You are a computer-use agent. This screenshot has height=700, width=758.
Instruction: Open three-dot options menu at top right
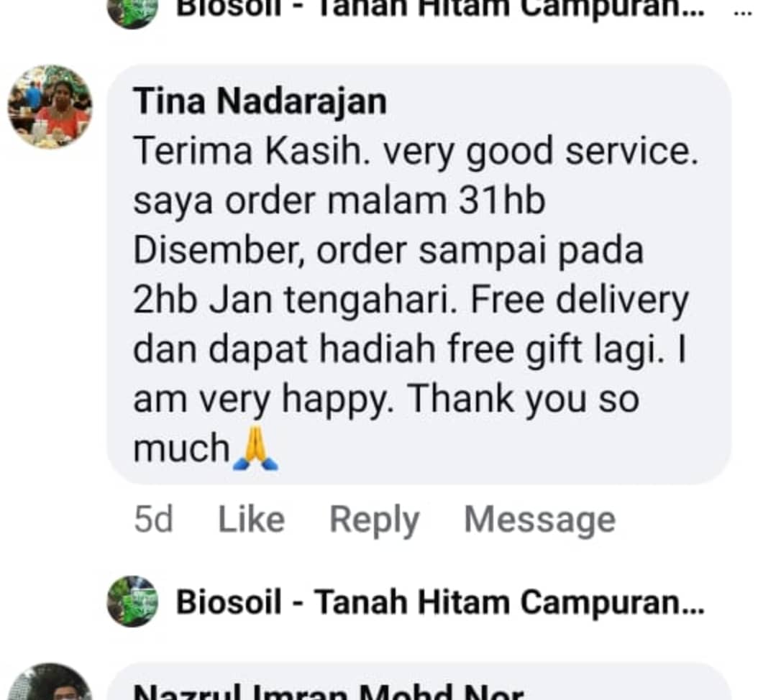tap(742, 13)
